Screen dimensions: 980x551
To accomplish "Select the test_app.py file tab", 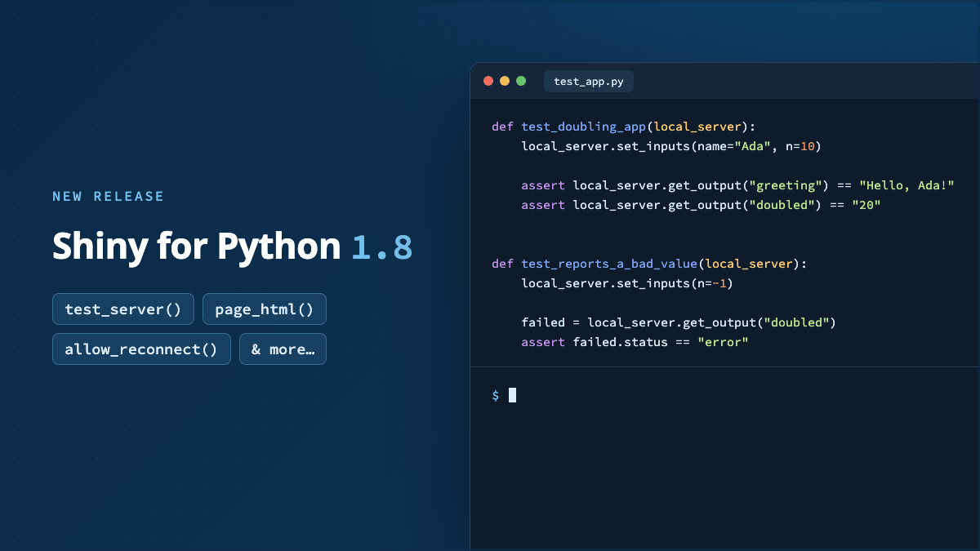I will click(x=589, y=81).
